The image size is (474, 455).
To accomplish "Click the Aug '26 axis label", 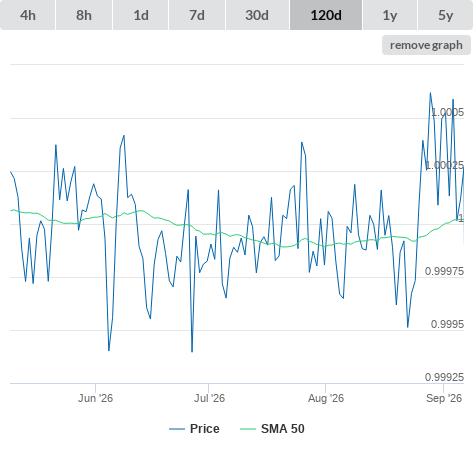I will tap(326, 398).
